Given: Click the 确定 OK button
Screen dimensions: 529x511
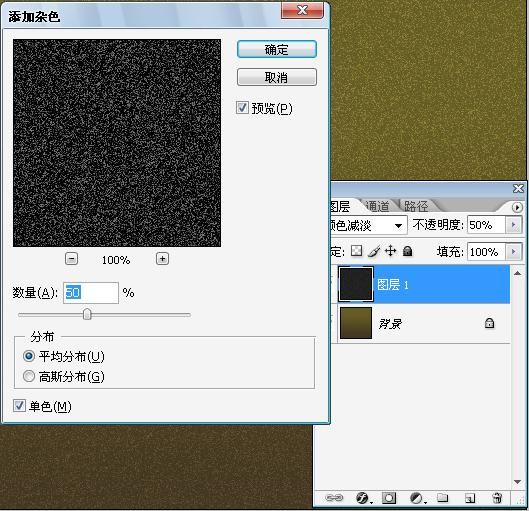Looking at the screenshot, I should [x=277, y=50].
